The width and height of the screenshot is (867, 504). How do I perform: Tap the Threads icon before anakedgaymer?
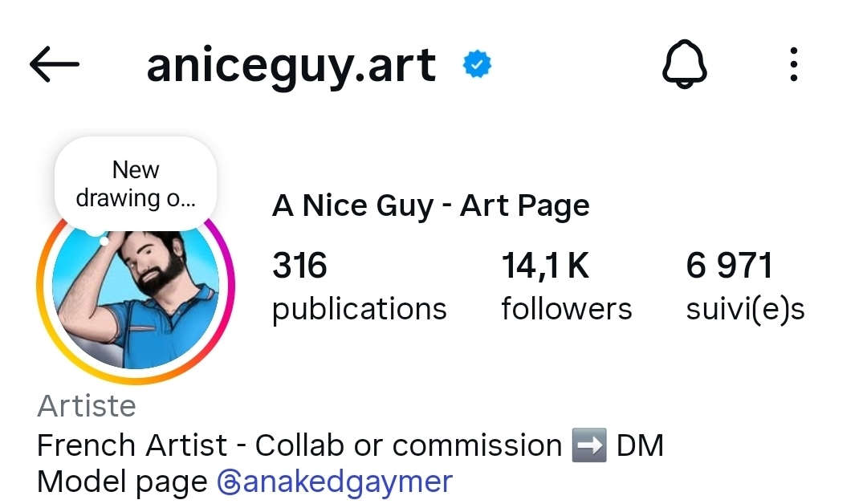click(227, 482)
